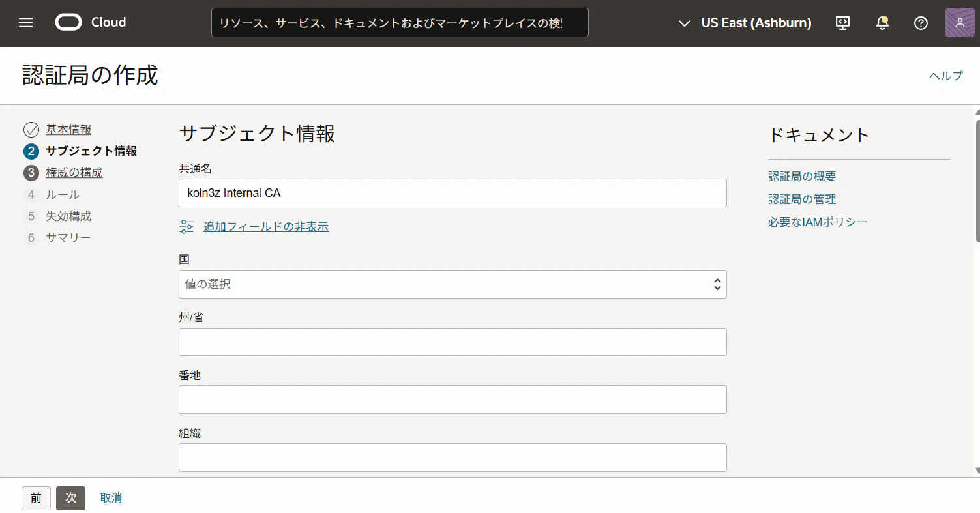Screen dimensions: 980x513
Task: Open the Cloud Shell developer tools icon
Action: tap(842, 23)
